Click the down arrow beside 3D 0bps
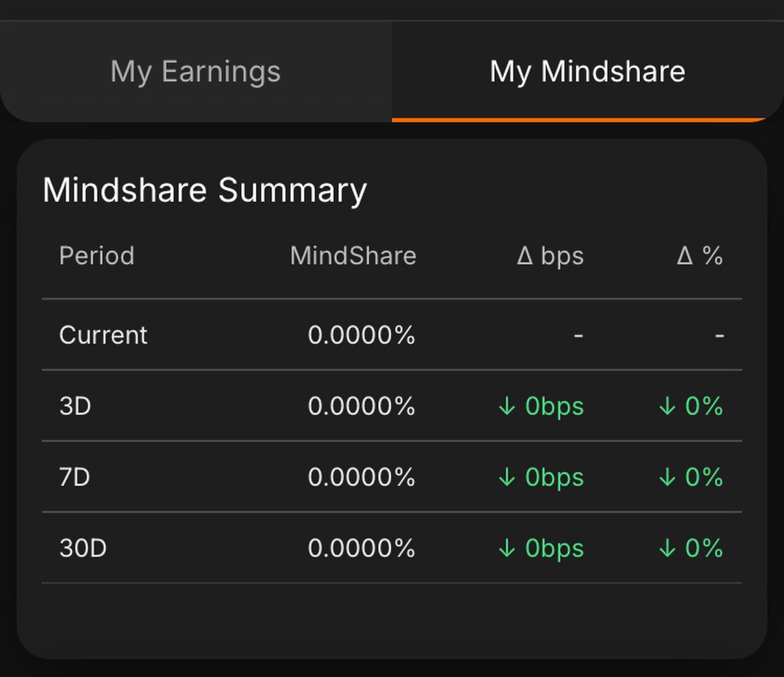 tap(507, 406)
